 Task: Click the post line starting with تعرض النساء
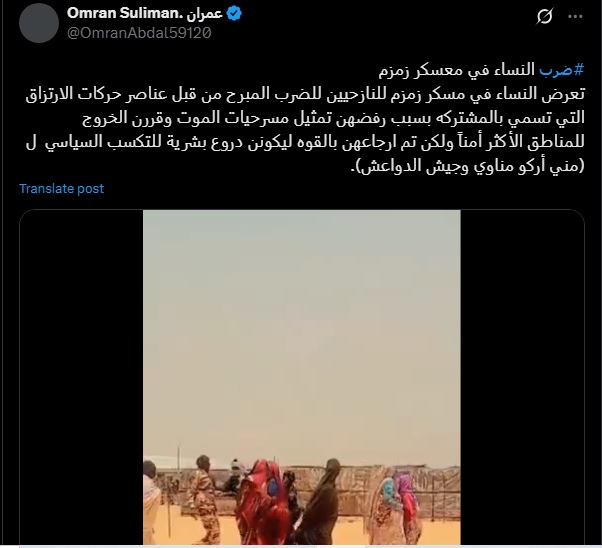pos(305,94)
